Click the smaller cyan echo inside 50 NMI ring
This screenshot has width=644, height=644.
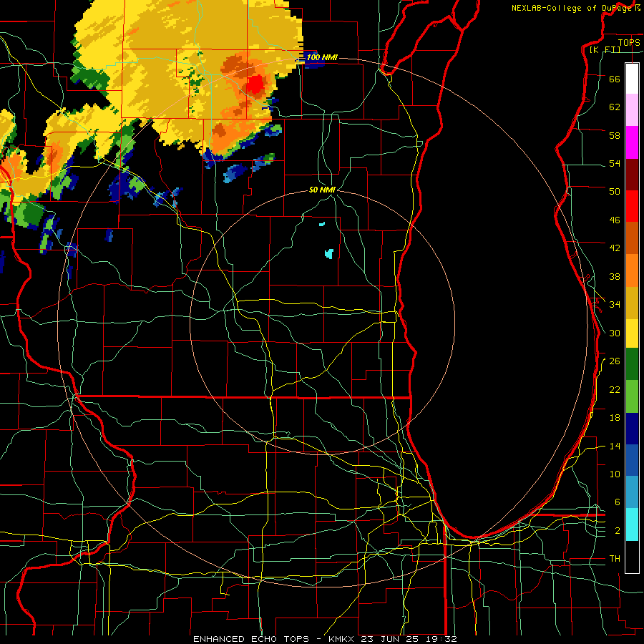coord(322,224)
